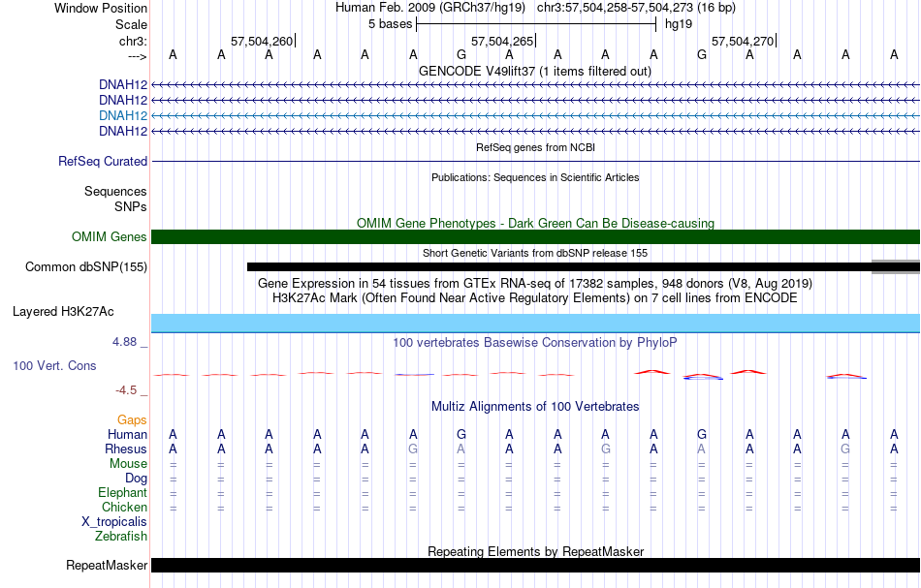Open RefSeq genes from NCBI track title
Viewport: 921px width, 588px height.
click(535, 147)
